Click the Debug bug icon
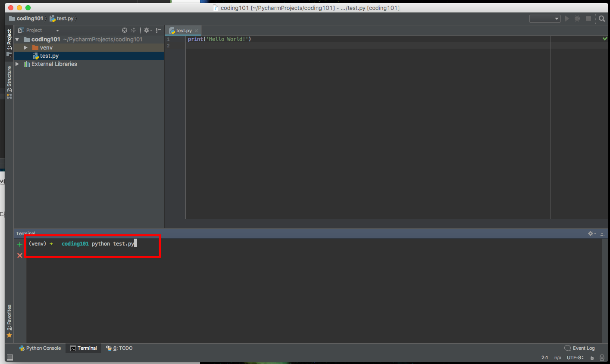 pos(577,19)
